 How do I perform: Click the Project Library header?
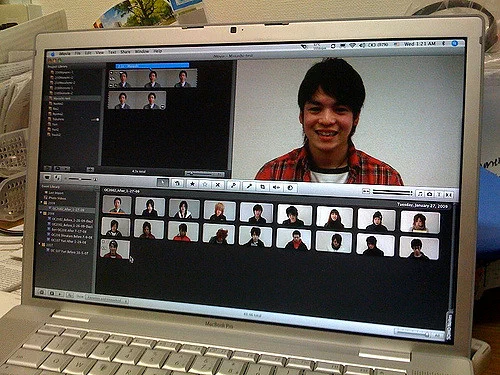pos(58,67)
